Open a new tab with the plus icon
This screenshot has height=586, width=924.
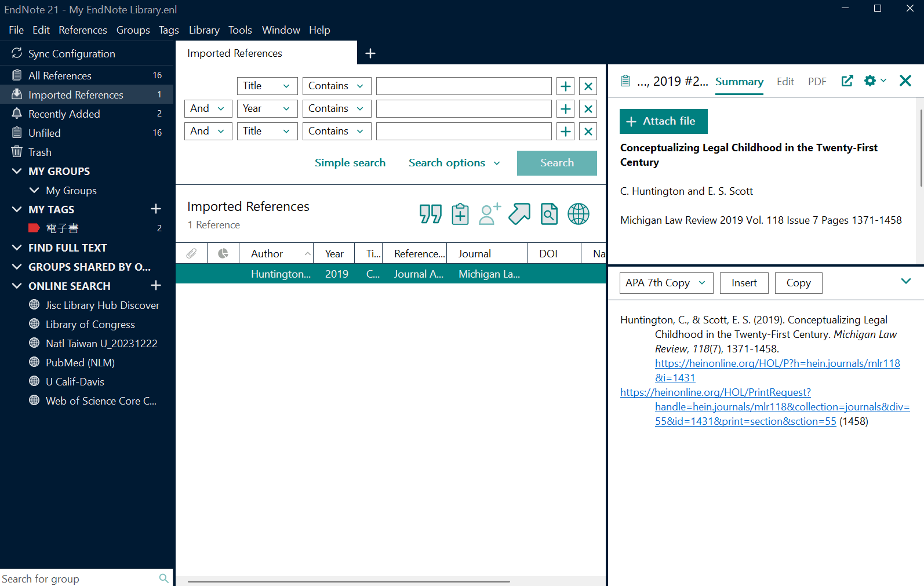(x=370, y=53)
